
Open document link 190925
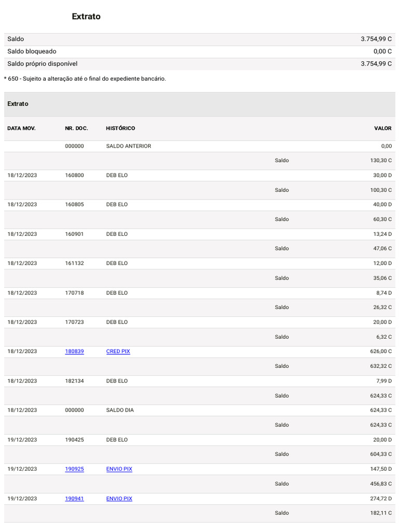[x=74, y=469]
